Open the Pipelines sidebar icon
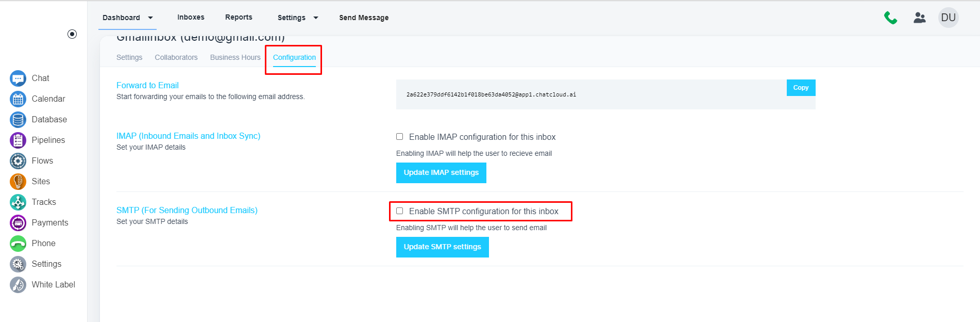The height and width of the screenshot is (322, 980). click(x=18, y=140)
